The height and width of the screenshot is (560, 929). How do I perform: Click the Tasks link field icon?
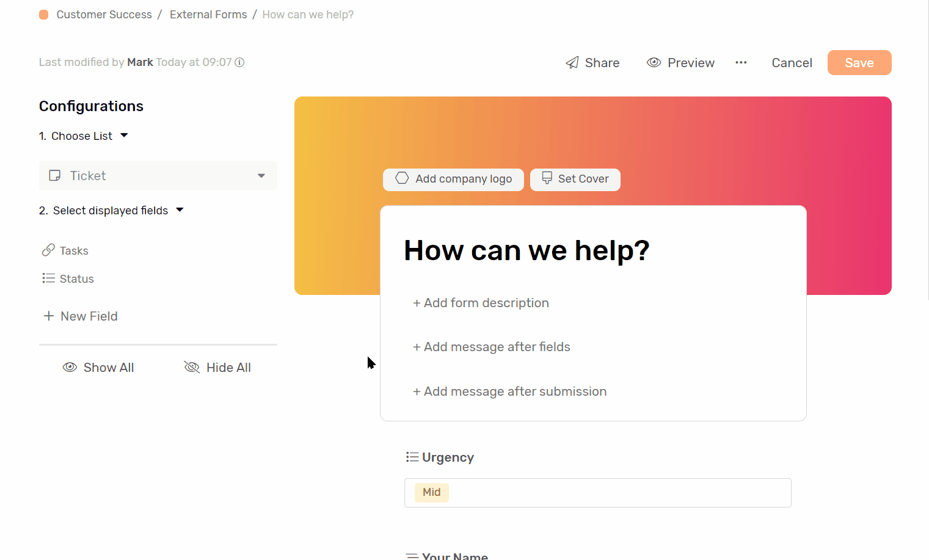click(x=49, y=250)
